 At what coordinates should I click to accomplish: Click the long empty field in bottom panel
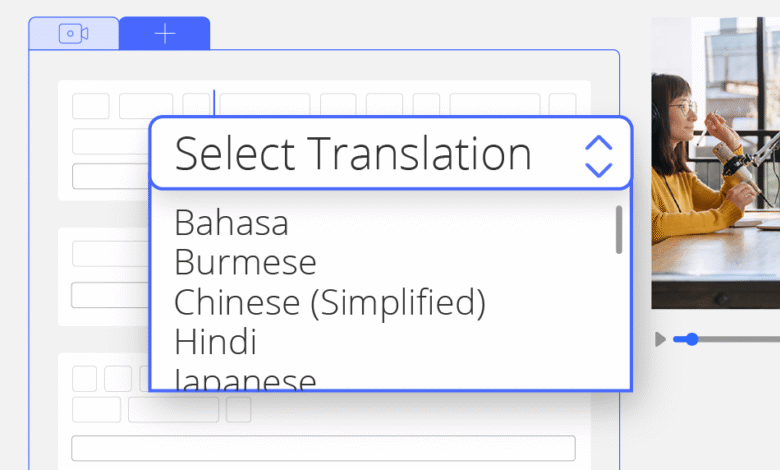323,448
